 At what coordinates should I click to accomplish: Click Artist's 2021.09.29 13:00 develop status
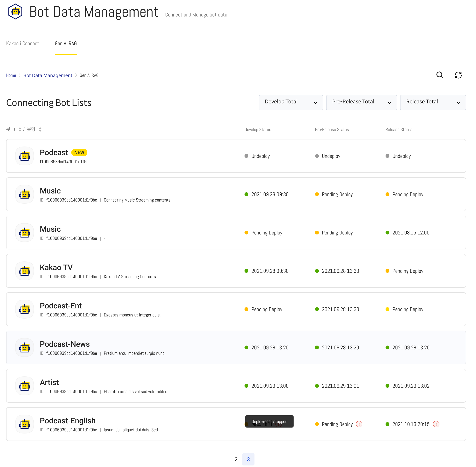267,386
